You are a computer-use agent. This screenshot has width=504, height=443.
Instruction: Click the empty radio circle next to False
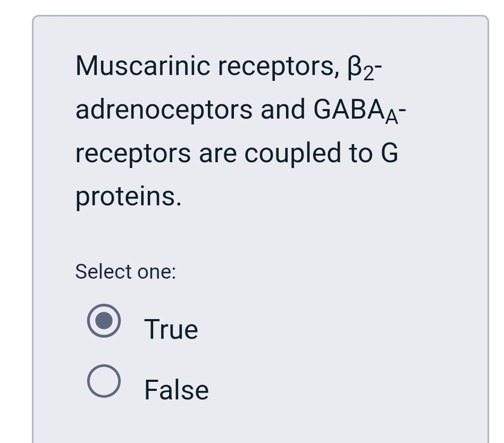[105, 382]
